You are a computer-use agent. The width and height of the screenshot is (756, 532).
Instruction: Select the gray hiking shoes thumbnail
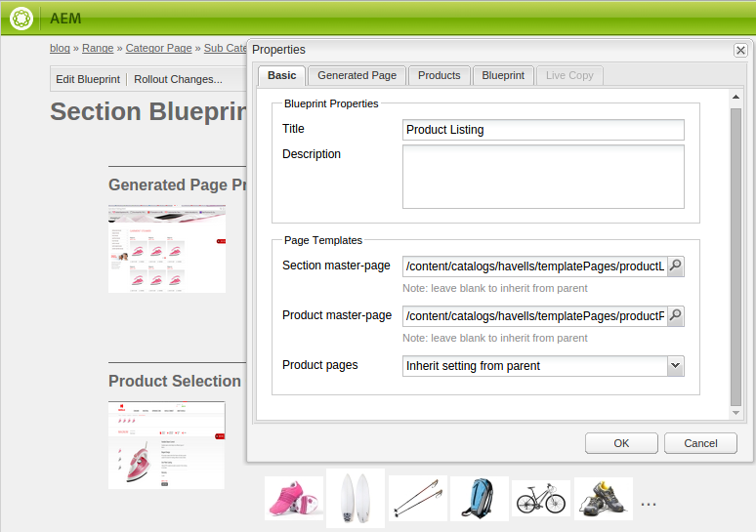pyautogui.click(x=604, y=498)
